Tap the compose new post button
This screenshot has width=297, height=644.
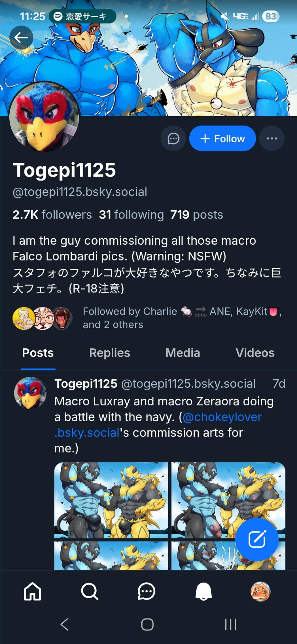pos(257,539)
